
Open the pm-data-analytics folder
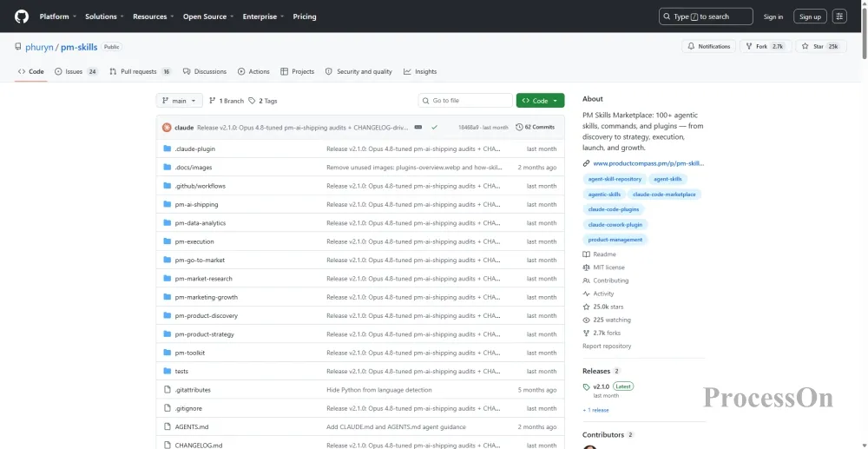click(200, 223)
